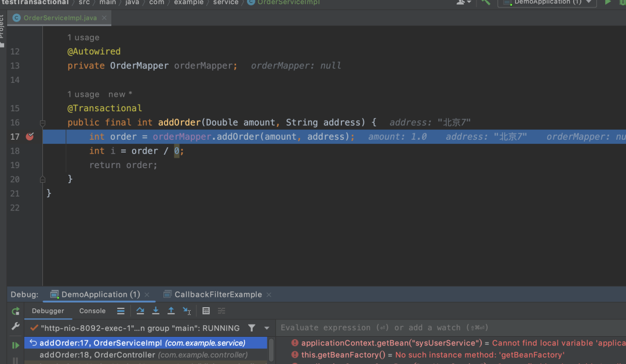
Task: Click the Step Out debugger icon
Action: (171, 311)
